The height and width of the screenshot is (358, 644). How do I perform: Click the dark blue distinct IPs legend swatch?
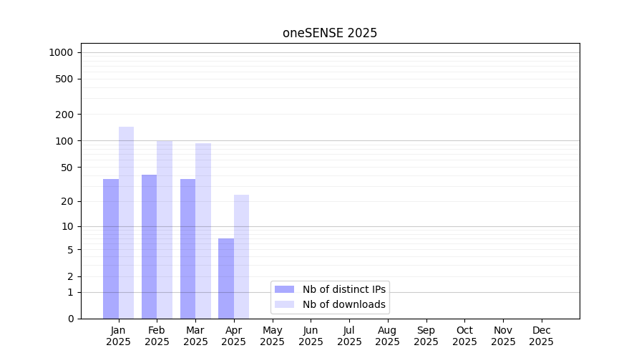[284, 289]
